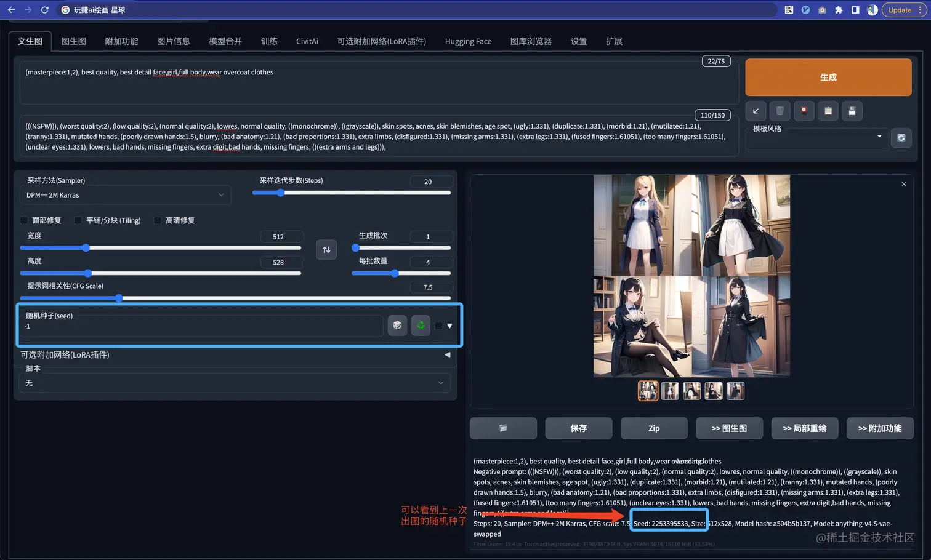The image size is (931, 560).
Task: Refresh the 模板风格 style list
Action: click(901, 138)
